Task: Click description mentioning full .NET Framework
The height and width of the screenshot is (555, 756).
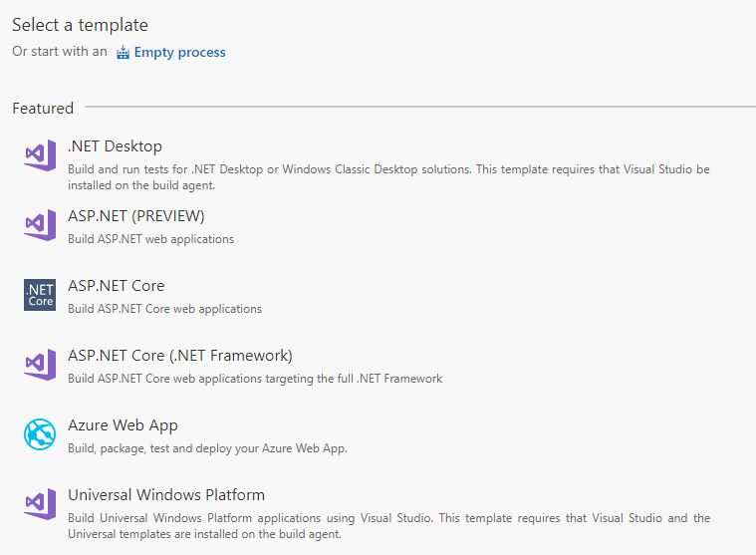Action: [x=255, y=379]
